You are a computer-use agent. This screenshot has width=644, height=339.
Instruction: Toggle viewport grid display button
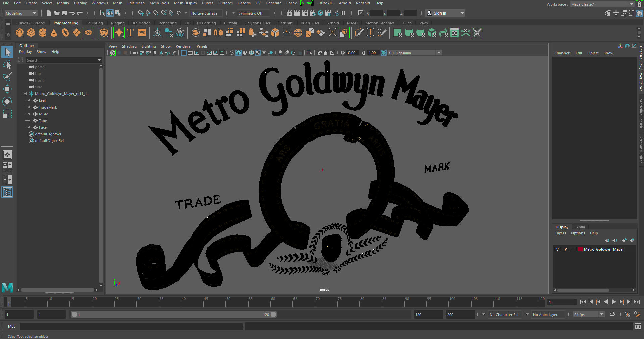[184, 53]
